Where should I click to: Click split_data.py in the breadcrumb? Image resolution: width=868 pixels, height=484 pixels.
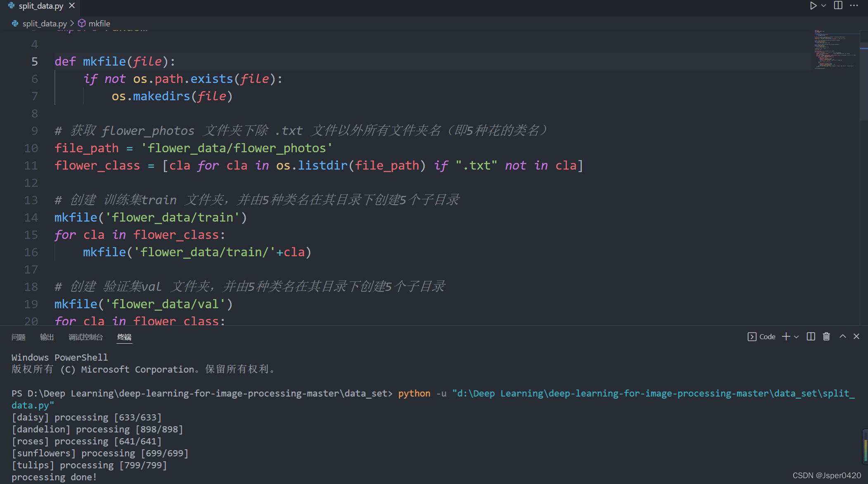pos(44,24)
